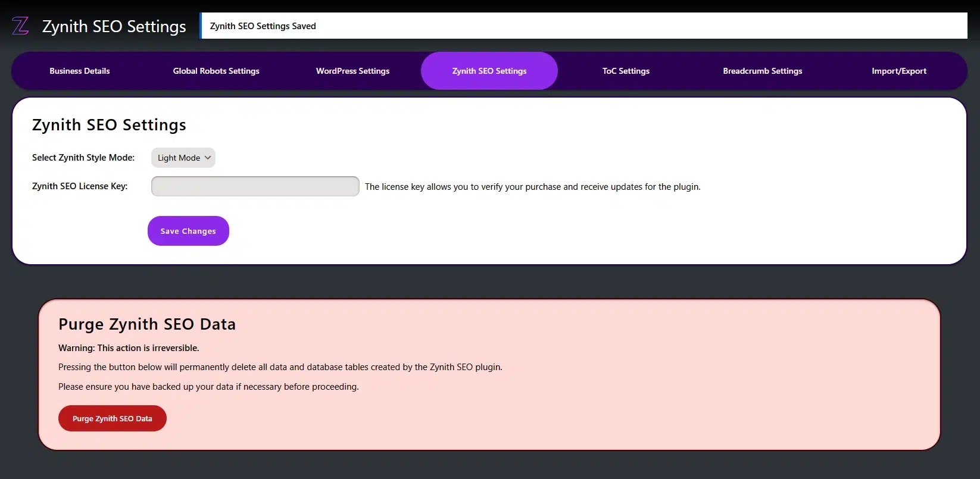Click the 'Zynith SEO Settings Saved' notice
The width and height of the screenshot is (980, 479).
(583, 26)
